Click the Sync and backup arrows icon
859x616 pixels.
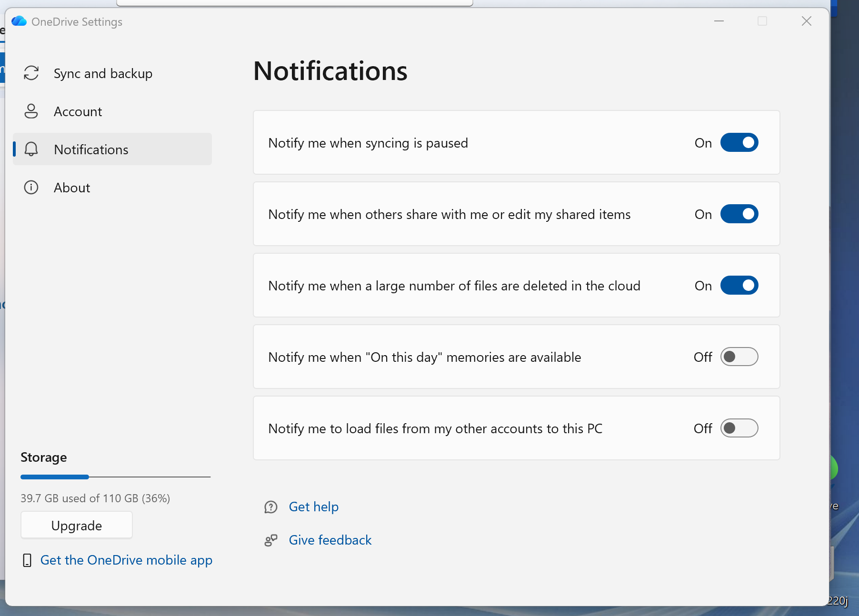31,73
